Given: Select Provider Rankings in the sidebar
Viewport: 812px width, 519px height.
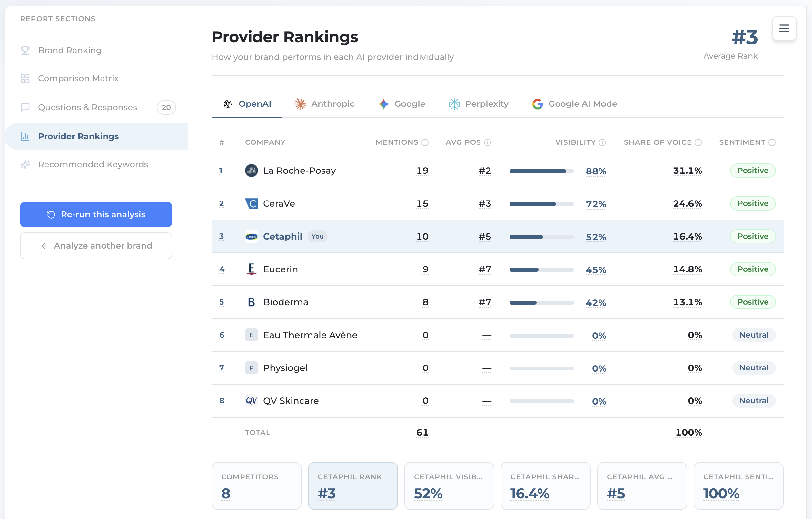Looking at the screenshot, I should point(96,136).
